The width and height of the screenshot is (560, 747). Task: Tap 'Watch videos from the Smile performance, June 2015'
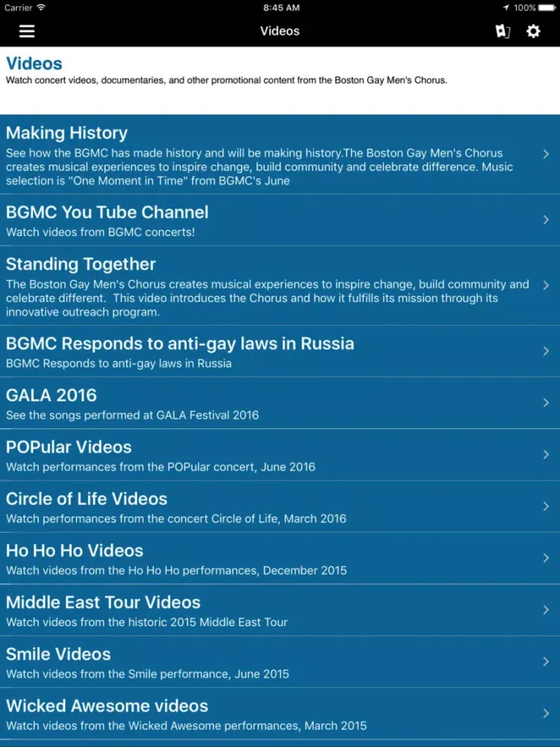[148, 674]
